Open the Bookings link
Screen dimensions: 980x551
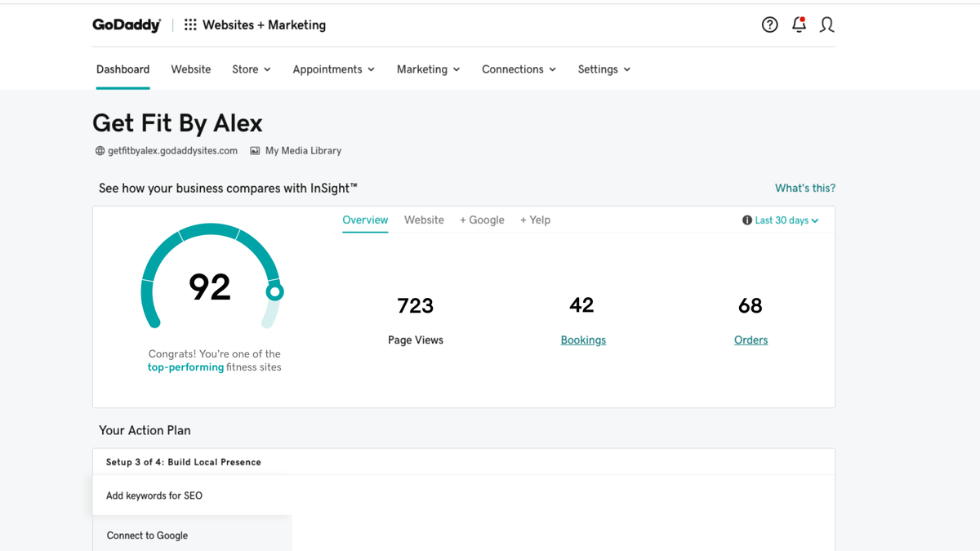tap(583, 340)
